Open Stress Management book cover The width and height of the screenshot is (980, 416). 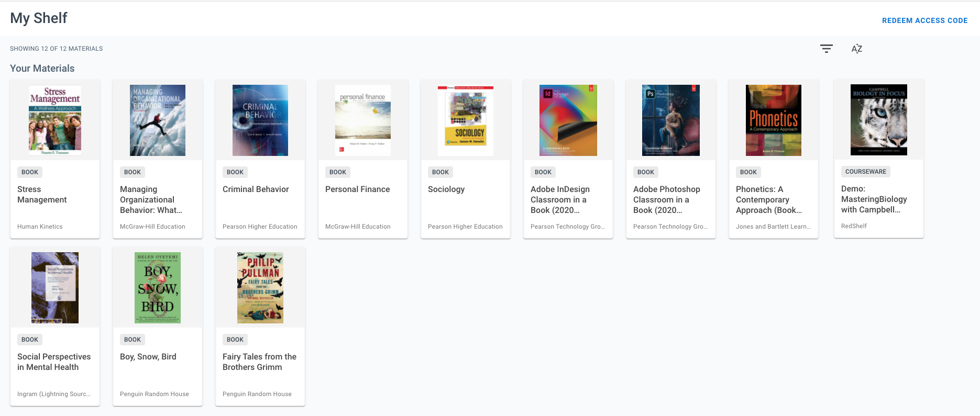[55, 120]
